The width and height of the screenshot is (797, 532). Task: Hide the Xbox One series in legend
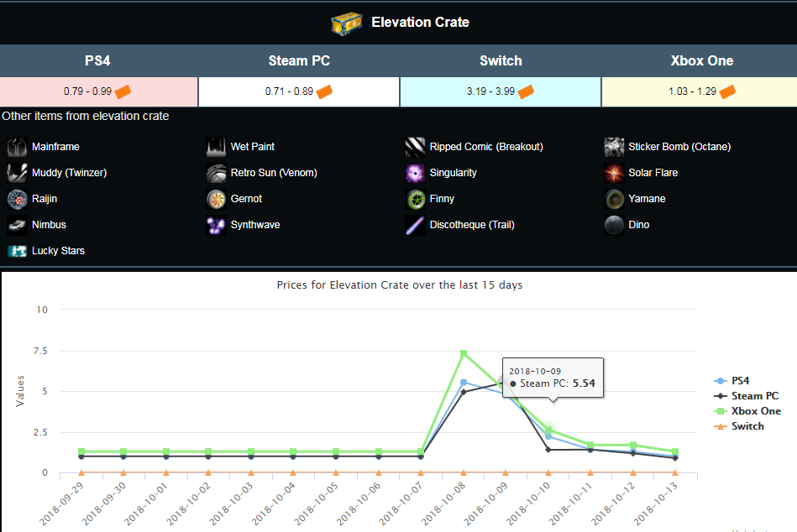(x=747, y=411)
